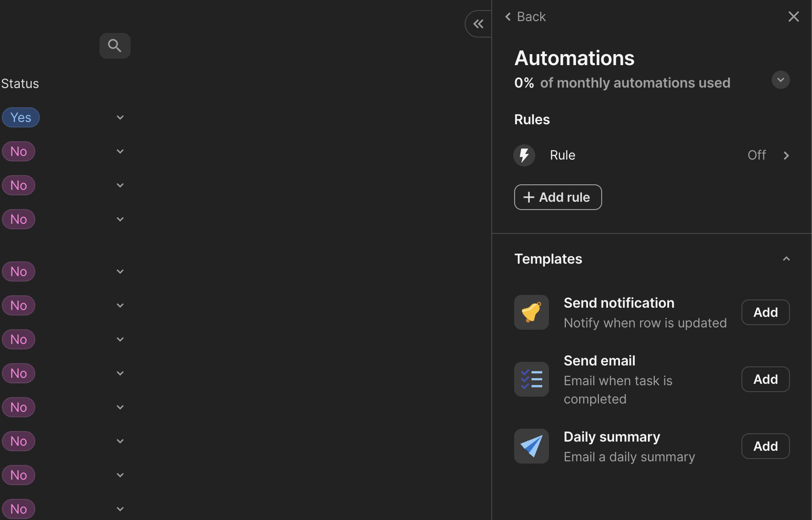Expand monthly automations usage details
812x520 pixels.
[780, 80]
